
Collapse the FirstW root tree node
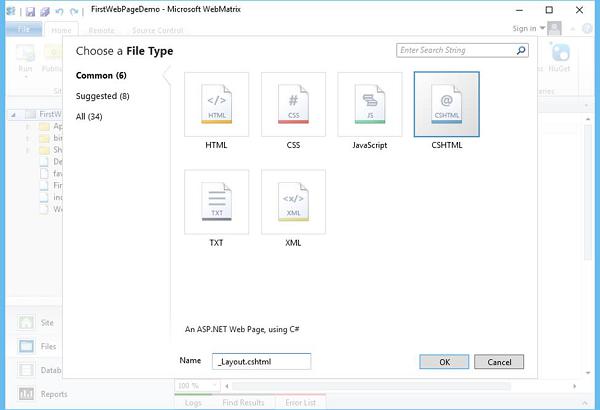13,114
